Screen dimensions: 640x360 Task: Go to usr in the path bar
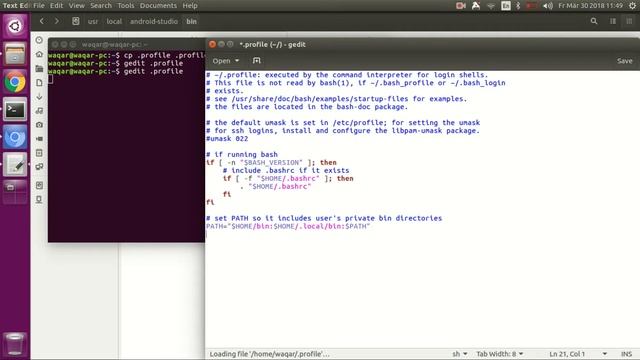click(x=93, y=21)
